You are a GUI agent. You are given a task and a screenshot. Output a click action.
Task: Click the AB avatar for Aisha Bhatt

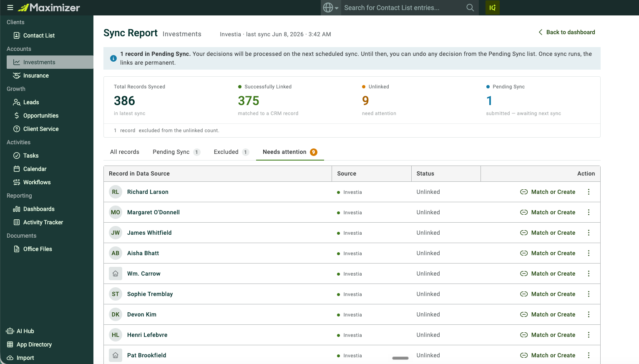coord(116,253)
